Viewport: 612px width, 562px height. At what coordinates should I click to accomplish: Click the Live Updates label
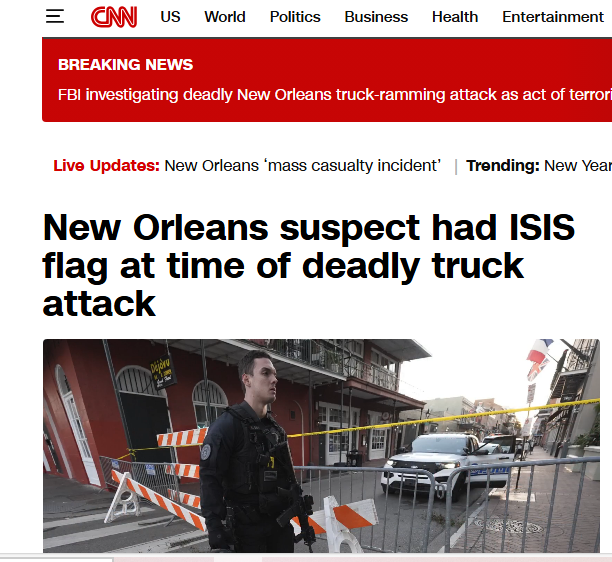[x=107, y=165]
